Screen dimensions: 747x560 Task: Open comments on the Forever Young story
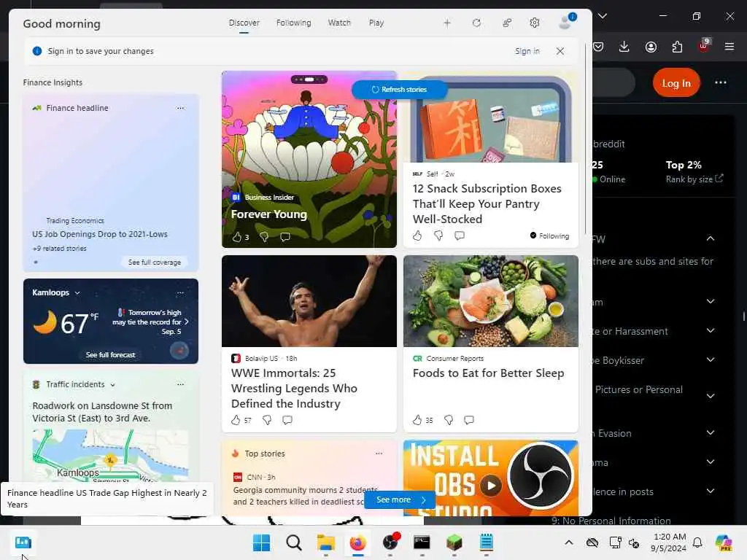coord(285,237)
